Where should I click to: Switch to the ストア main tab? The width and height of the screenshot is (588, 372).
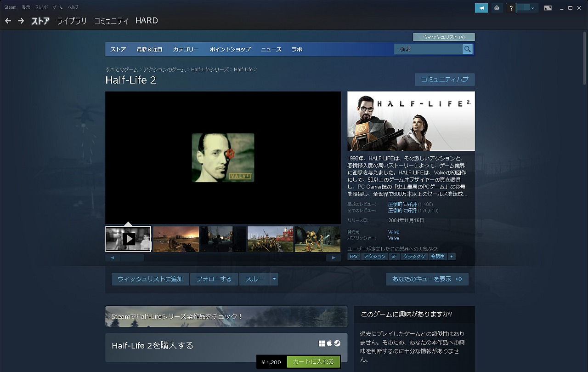pos(40,21)
